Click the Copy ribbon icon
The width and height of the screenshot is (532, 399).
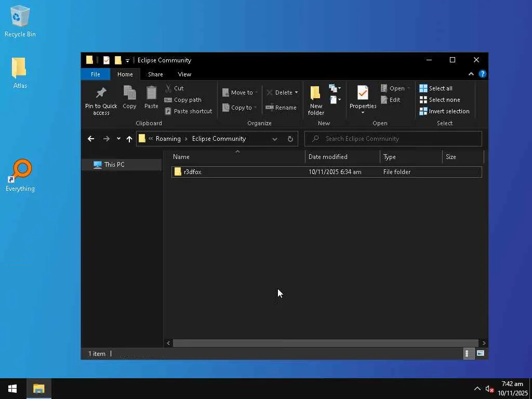click(x=129, y=97)
